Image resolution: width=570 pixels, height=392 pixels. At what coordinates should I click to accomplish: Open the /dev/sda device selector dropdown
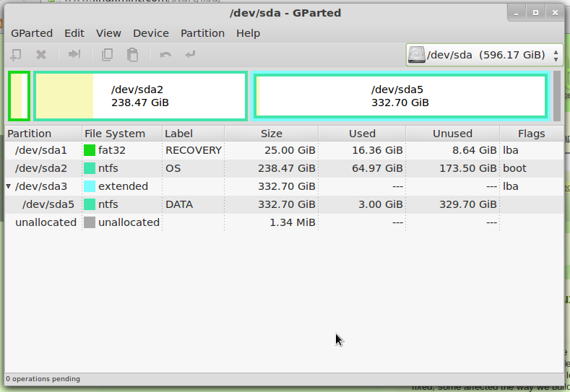[484, 55]
